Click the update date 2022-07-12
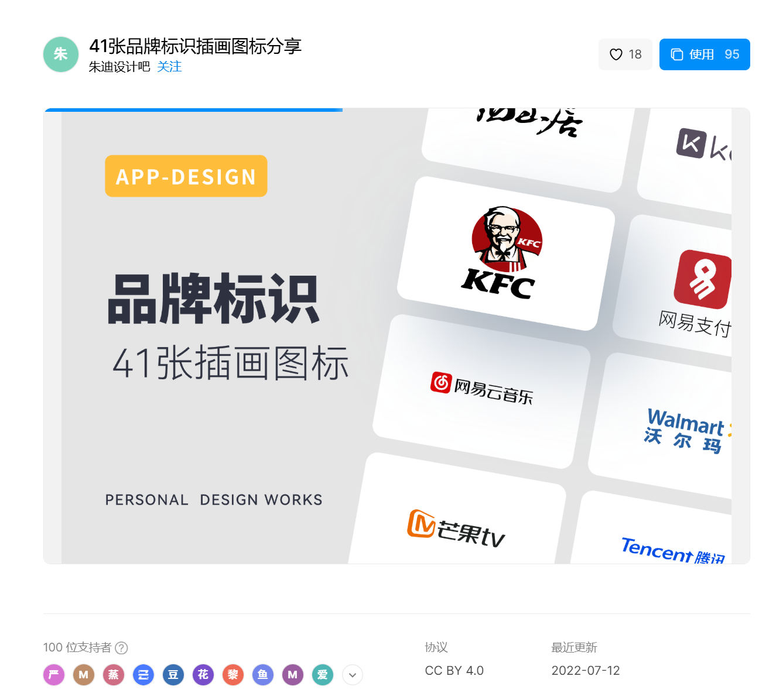This screenshot has height=700, width=776. point(586,671)
